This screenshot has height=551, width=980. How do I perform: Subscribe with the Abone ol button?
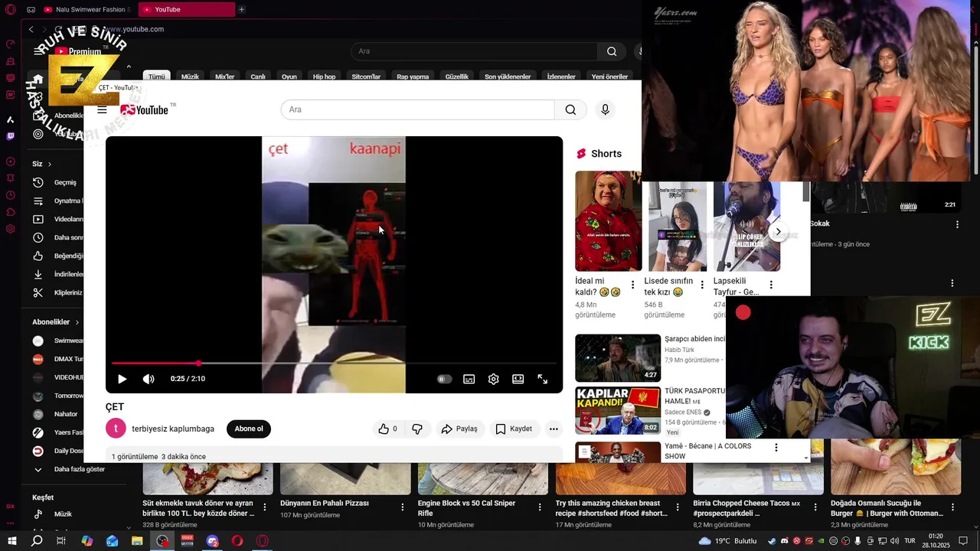249,429
